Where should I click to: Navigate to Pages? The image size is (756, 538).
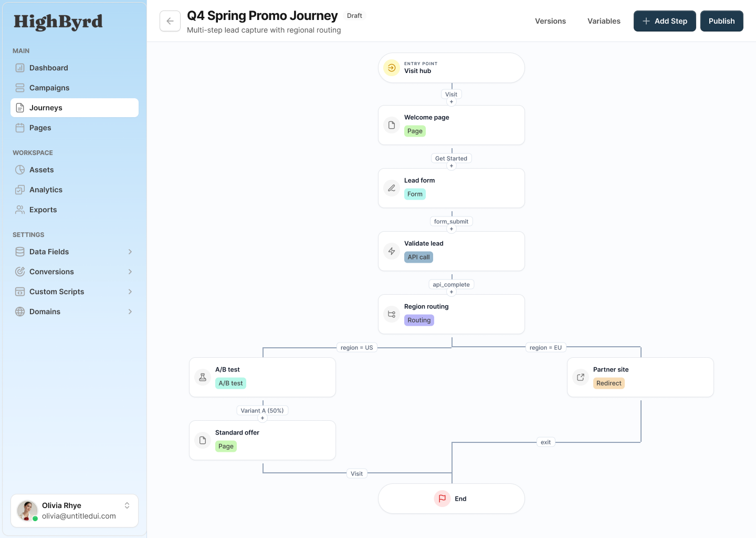pos(75,128)
